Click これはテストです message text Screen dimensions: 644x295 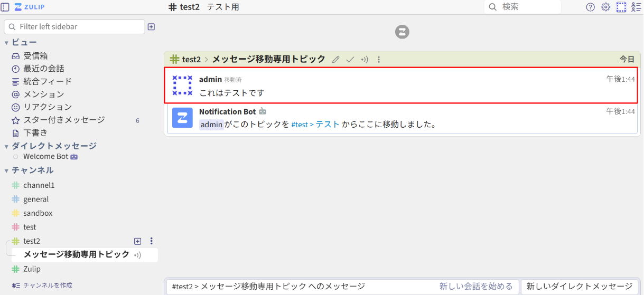pyautogui.click(x=232, y=93)
